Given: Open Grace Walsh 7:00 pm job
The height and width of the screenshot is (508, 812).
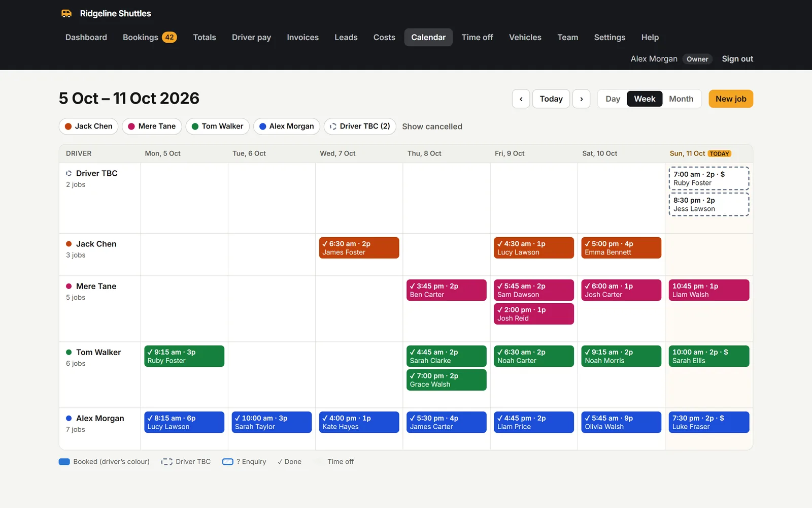Looking at the screenshot, I should tap(447, 380).
